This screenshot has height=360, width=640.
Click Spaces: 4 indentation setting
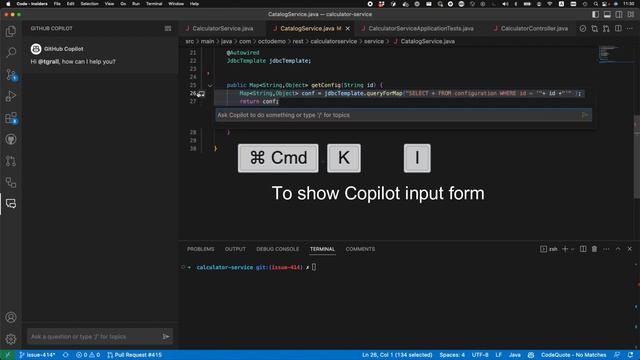(452, 355)
